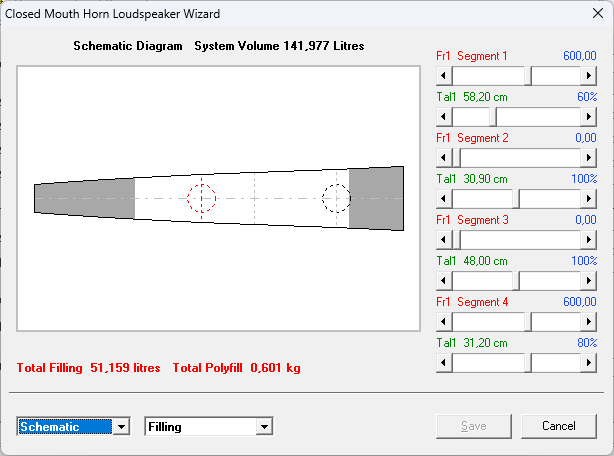This screenshot has width=614, height=456.
Task: Click right arrow of Tal1 31,20 cm slider
Action: [x=589, y=363]
